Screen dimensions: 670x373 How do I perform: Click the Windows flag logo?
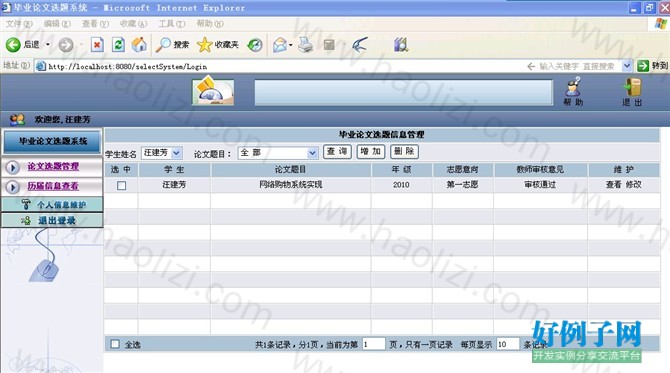point(660,24)
